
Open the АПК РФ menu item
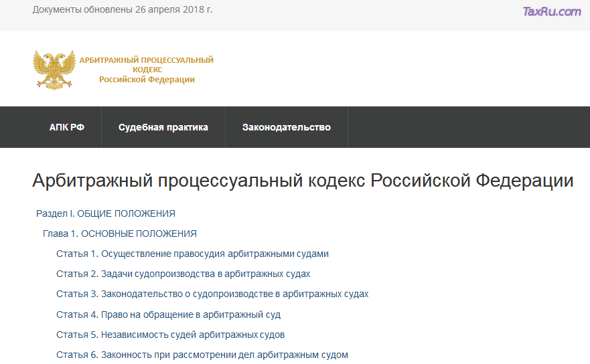pos(66,127)
